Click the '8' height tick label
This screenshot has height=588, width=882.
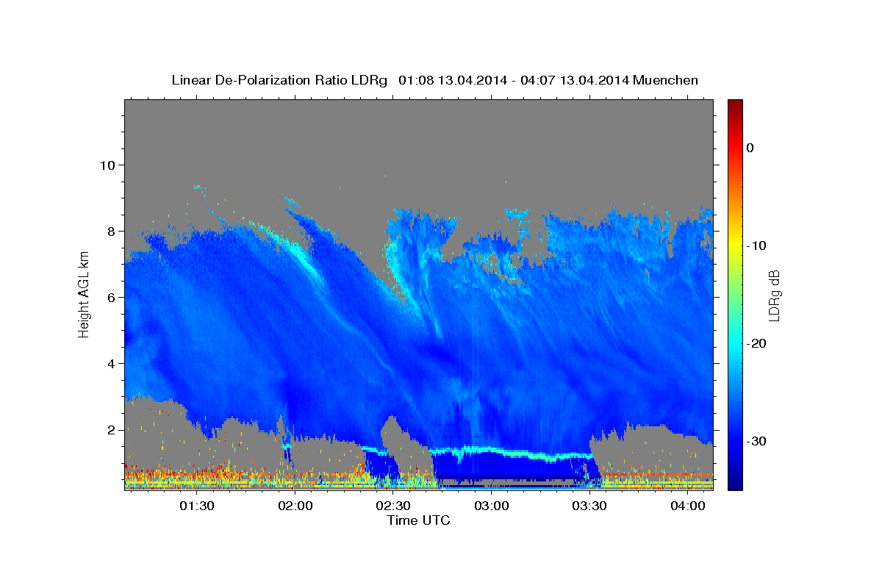pos(111,231)
